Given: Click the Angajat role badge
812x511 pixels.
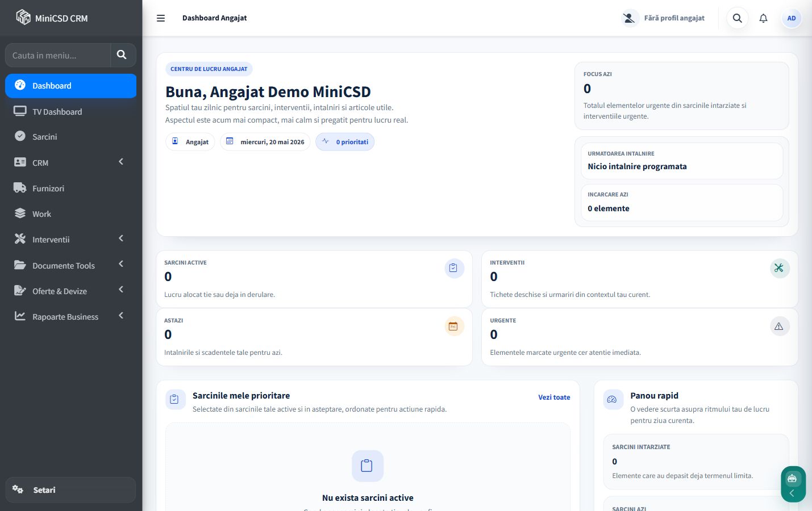Looking at the screenshot, I should click(190, 142).
